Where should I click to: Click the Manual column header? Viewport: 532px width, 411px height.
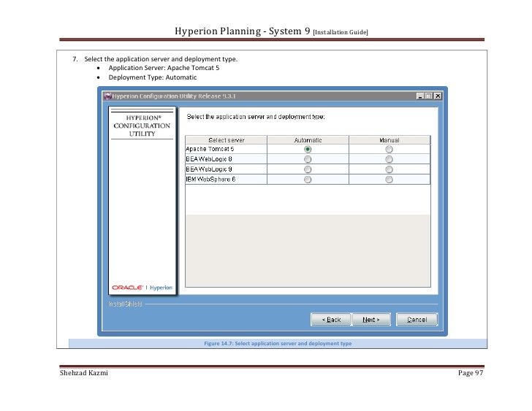389,140
